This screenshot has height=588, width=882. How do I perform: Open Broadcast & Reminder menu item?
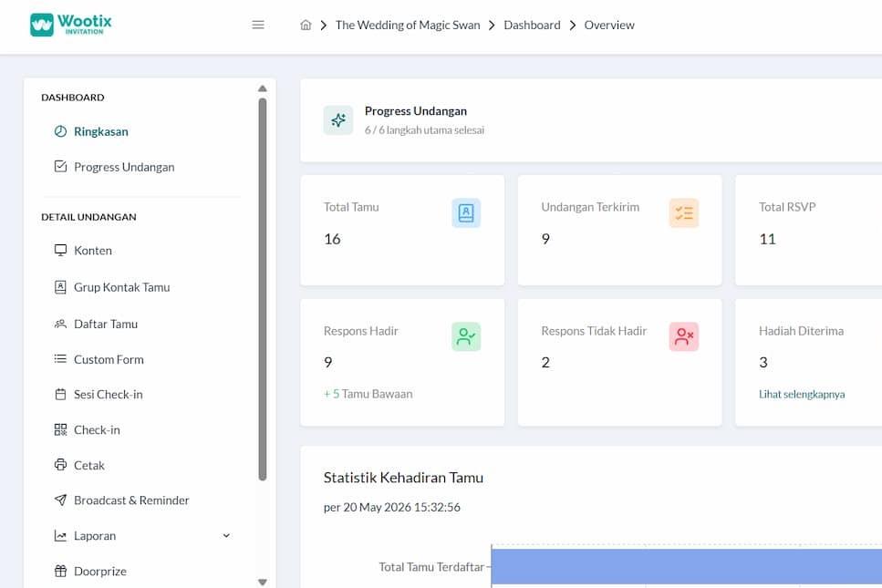click(131, 500)
